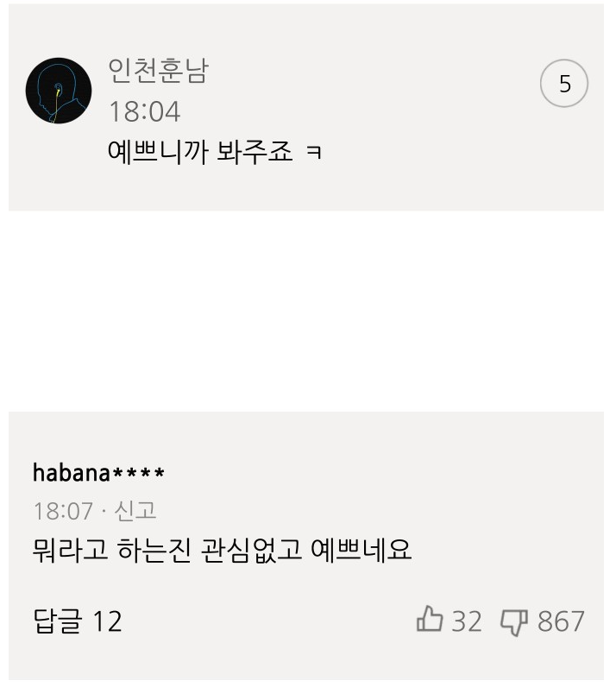Click the dislike count 867
616x687 pixels.
(561, 621)
